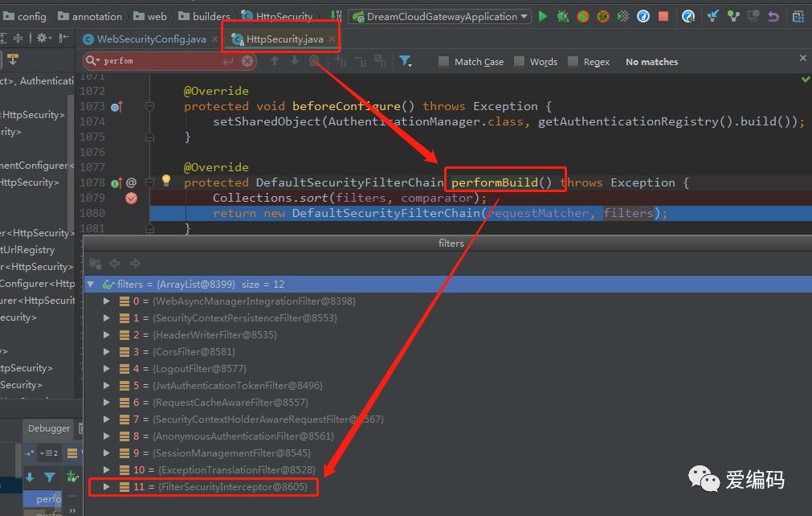The height and width of the screenshot is (516, 812).
Task: Click the blue gauge profiler icon
Action: pos(643,17)
